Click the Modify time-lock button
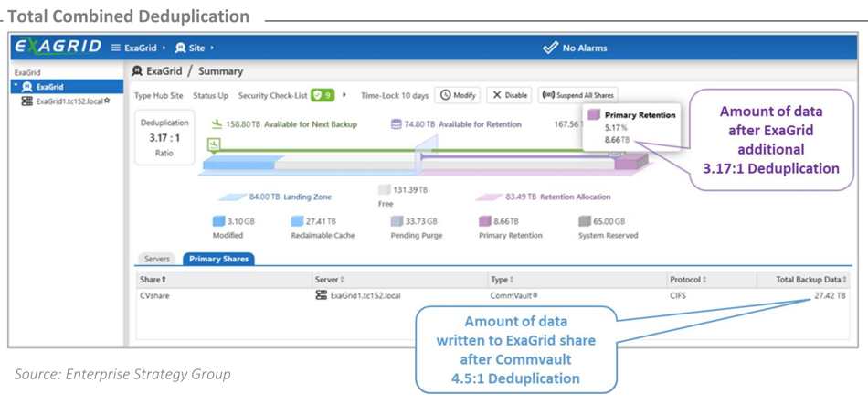This screenshot has width=868, height=405. (457, 95)
